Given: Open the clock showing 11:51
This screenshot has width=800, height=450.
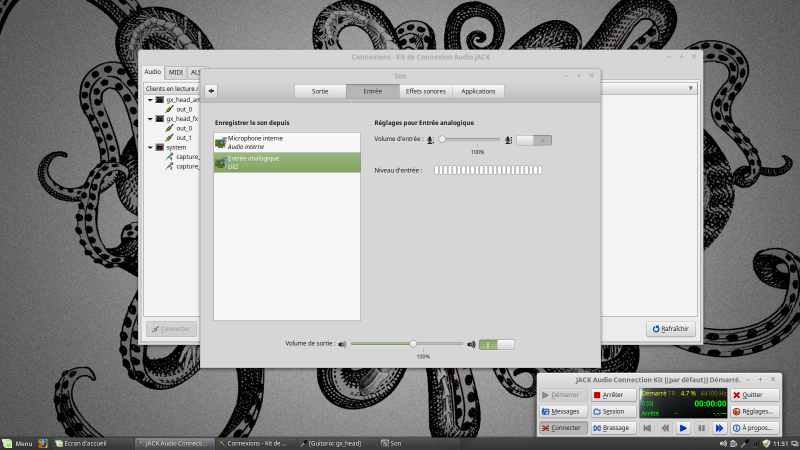Looking at the screenshot, I should 781,444.
